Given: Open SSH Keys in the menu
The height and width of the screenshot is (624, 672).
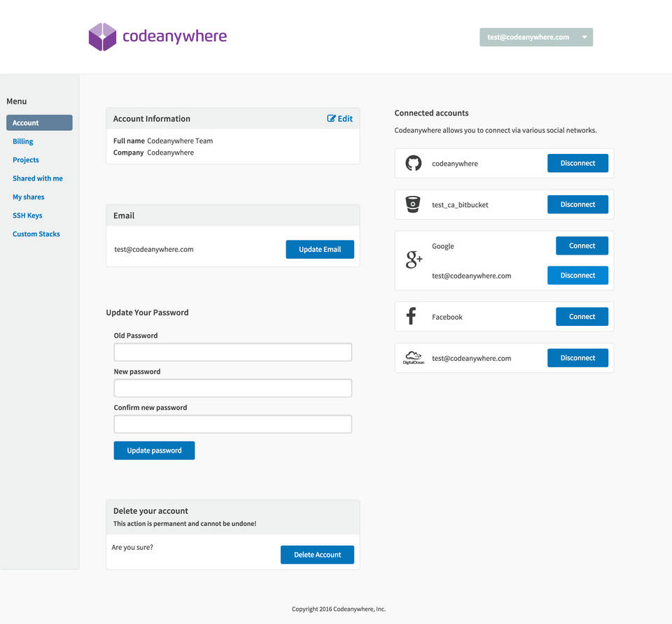Looking at the screenshot, I should [x=27, y=215].
